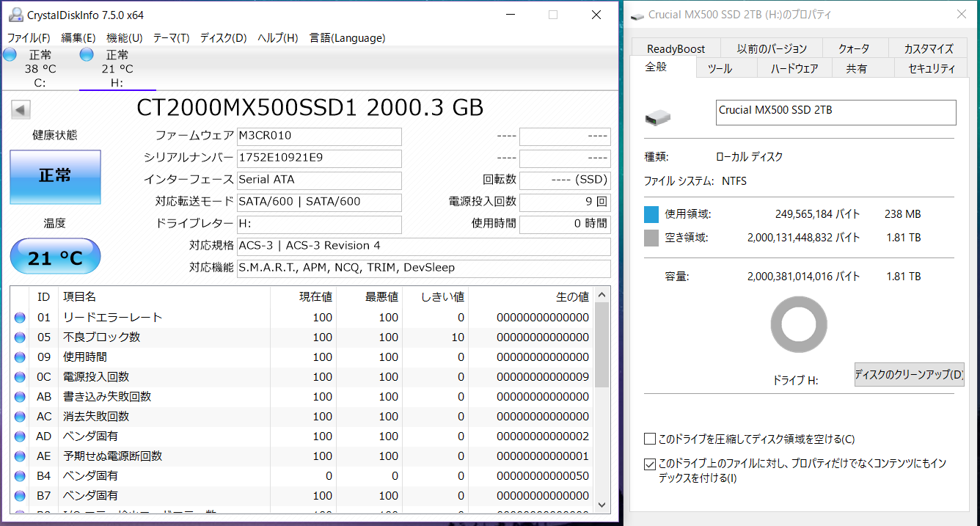This screenshot has width=980, height=526.
Task: Toggle index file contents checkbox
Action: pos(649,464)
